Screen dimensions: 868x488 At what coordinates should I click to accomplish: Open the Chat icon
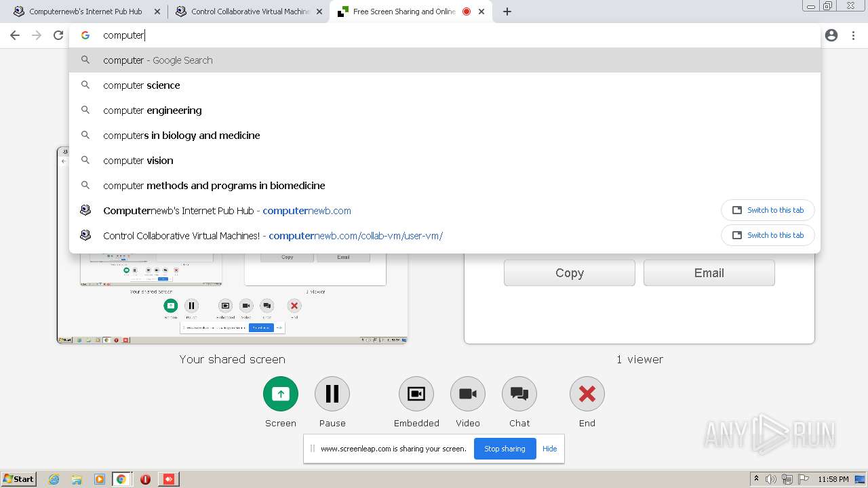click(x=519, y=394)
